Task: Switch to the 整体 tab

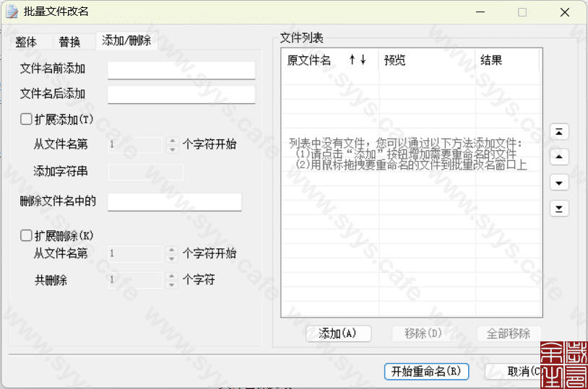Action: click(26, 42)
